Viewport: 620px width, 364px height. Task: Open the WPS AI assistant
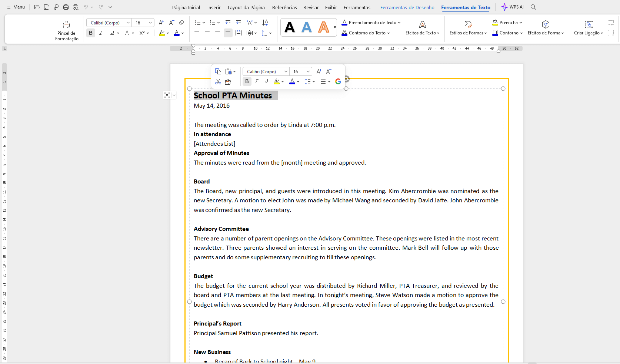pyautogui.click(x=513, y=7)
